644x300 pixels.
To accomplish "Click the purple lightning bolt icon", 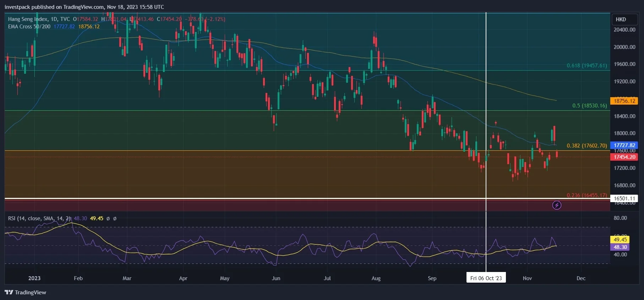I will click(557, 205).
